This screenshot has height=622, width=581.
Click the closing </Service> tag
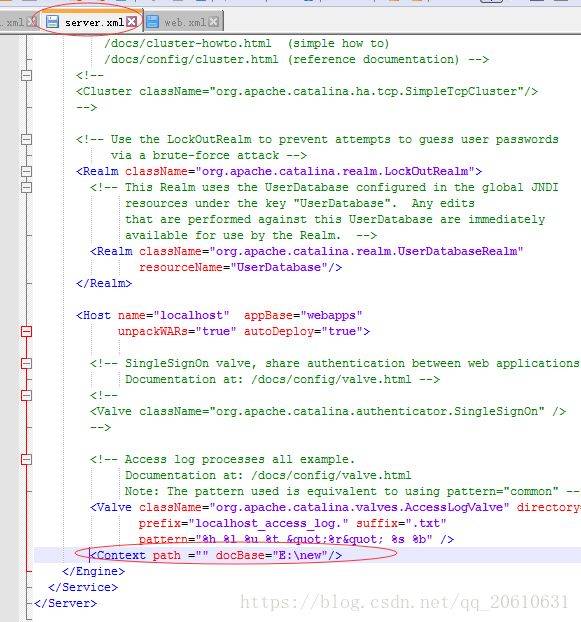(83, 587)
